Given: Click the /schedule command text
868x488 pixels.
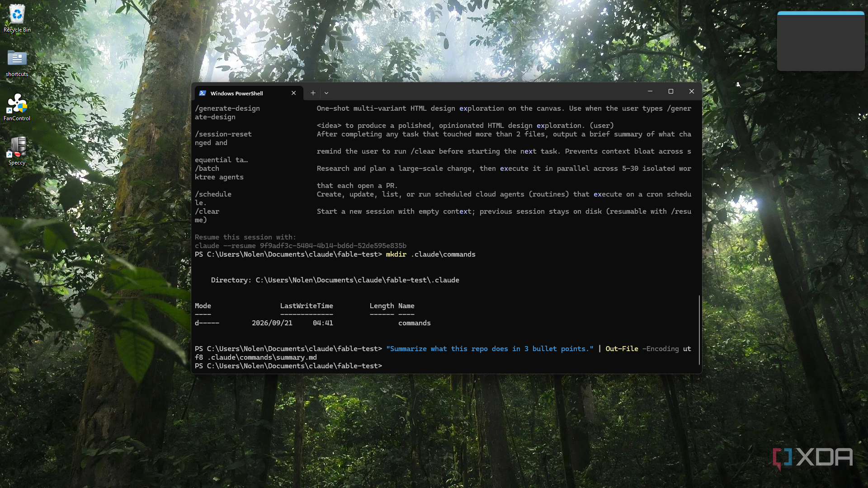Looking at the screenshot, I should click(213, 194).
